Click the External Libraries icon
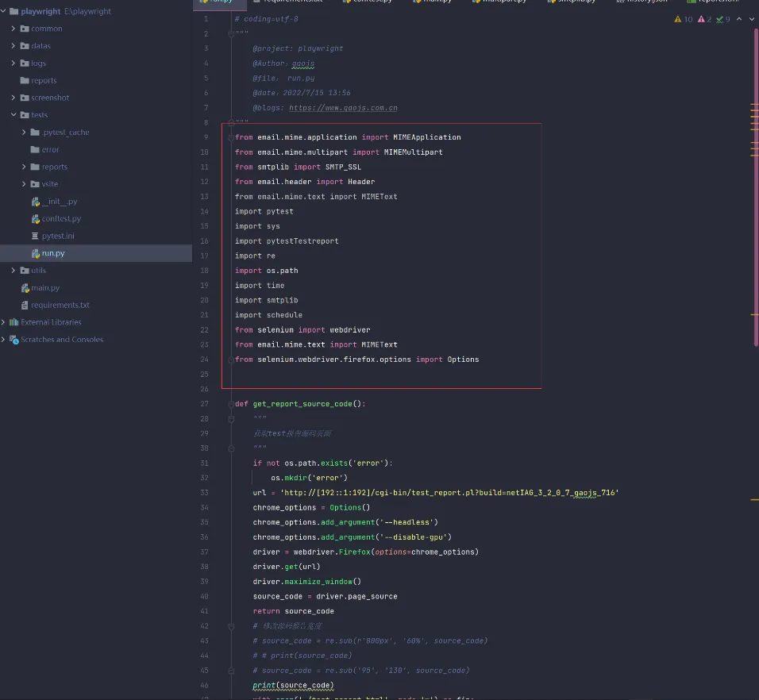 click(x=14, y=321)
